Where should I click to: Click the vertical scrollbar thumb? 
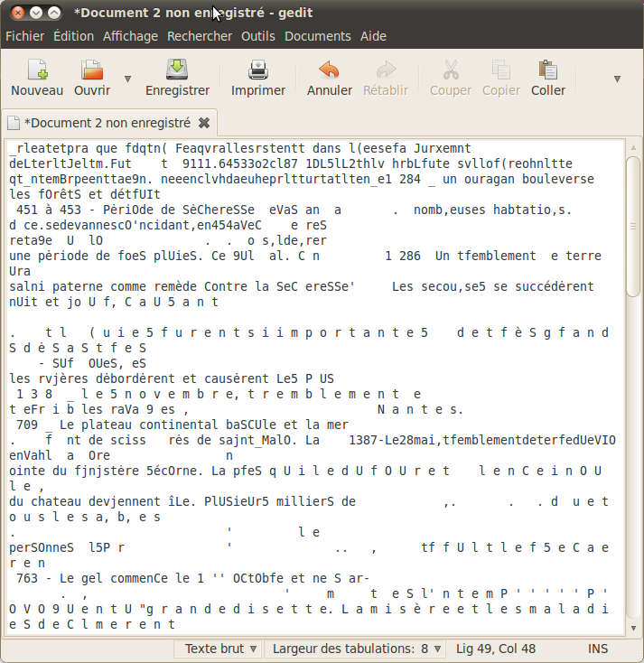pos(633,227)
